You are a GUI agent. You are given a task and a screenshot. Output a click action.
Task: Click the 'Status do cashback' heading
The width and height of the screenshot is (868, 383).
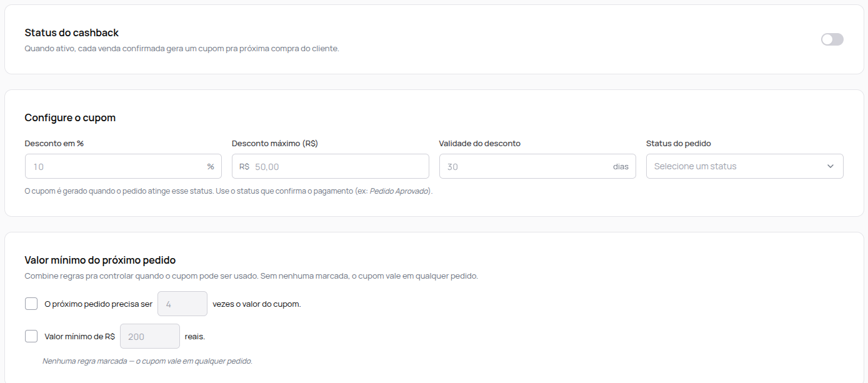click(x=71, y=32)
